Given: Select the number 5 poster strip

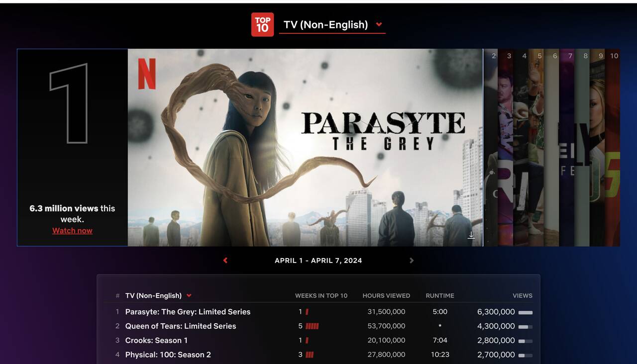Looking at the screenshot, I should [x=536, y=147].
